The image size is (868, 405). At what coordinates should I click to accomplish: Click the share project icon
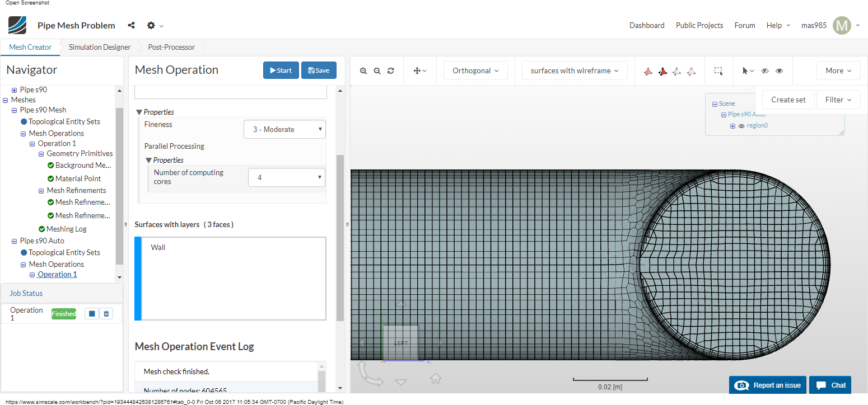[131, 25]
